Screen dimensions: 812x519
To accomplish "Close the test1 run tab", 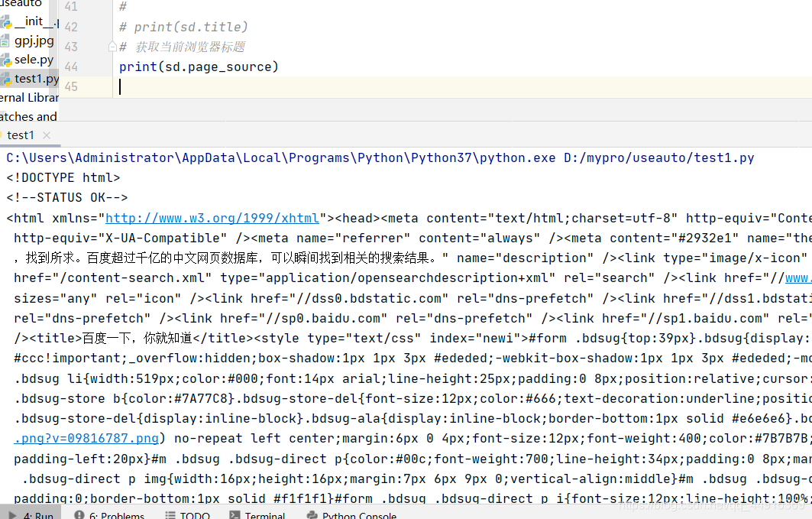I will (47, 136).
